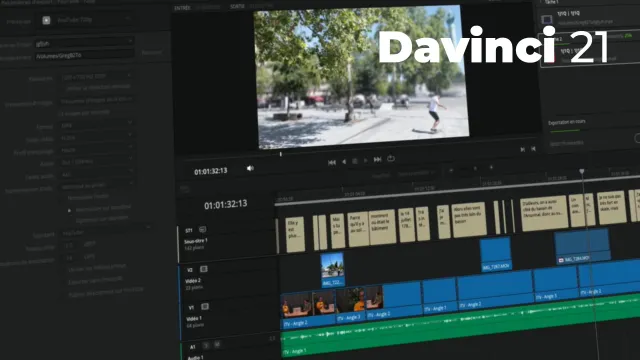Jump to first frame in viewer transport
This screenshot has width=640, height=360.
click(332, 162)
